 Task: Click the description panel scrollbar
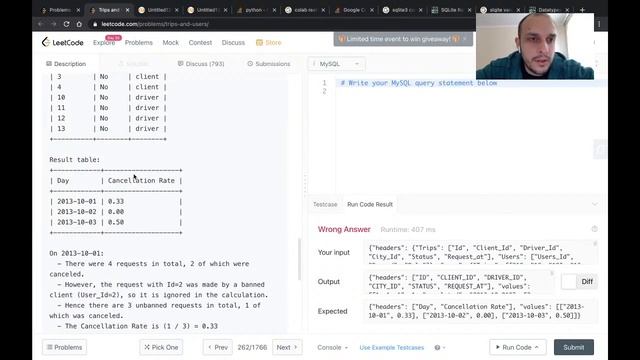click(300, 259)
